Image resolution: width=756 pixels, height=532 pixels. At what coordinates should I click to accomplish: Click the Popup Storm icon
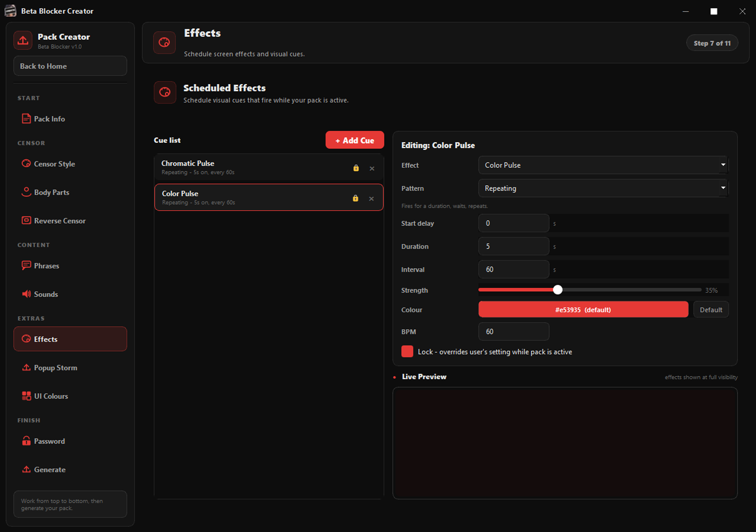point(26,367)
